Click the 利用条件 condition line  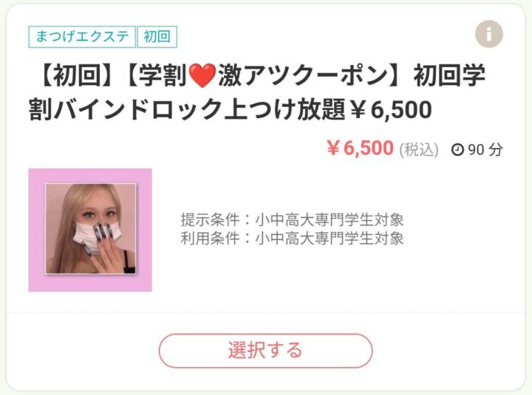(x=292, y=238)
